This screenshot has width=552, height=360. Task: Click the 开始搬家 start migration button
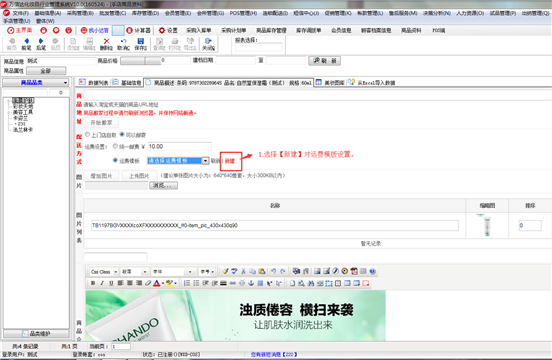(101, 122)
